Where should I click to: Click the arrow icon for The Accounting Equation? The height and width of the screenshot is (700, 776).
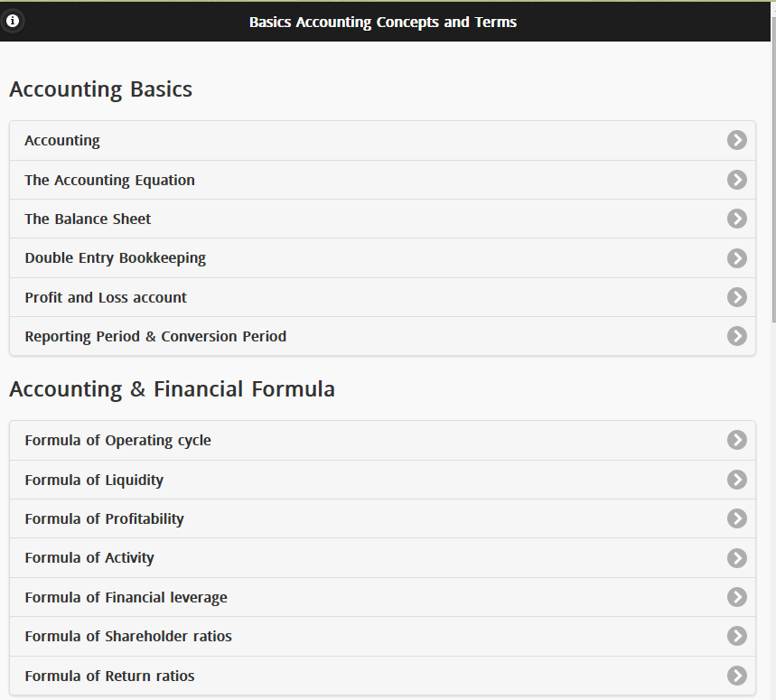pos(737,180)
